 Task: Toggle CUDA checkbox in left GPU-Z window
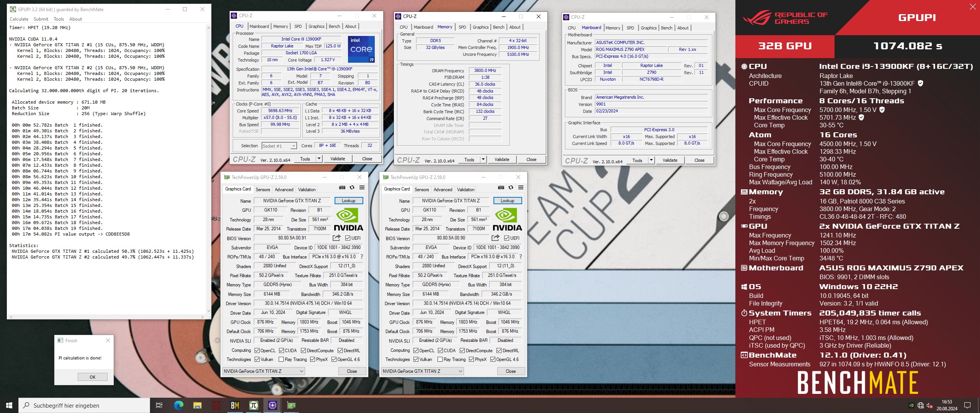coord(281,350)
